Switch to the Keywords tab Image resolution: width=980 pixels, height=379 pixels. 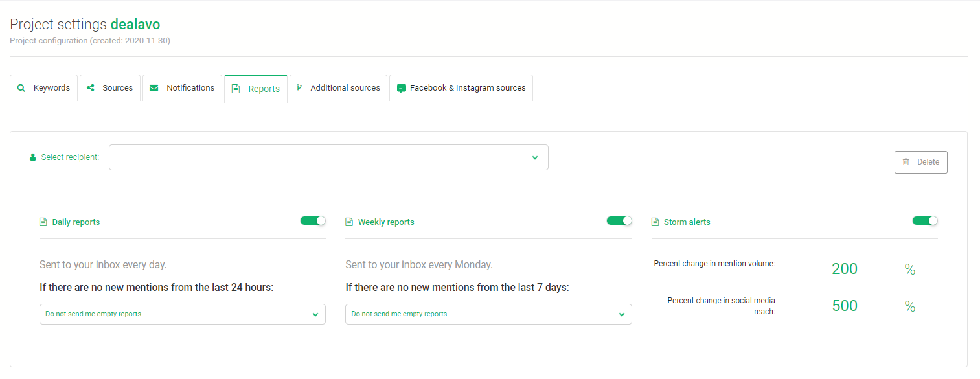(44, 88)
